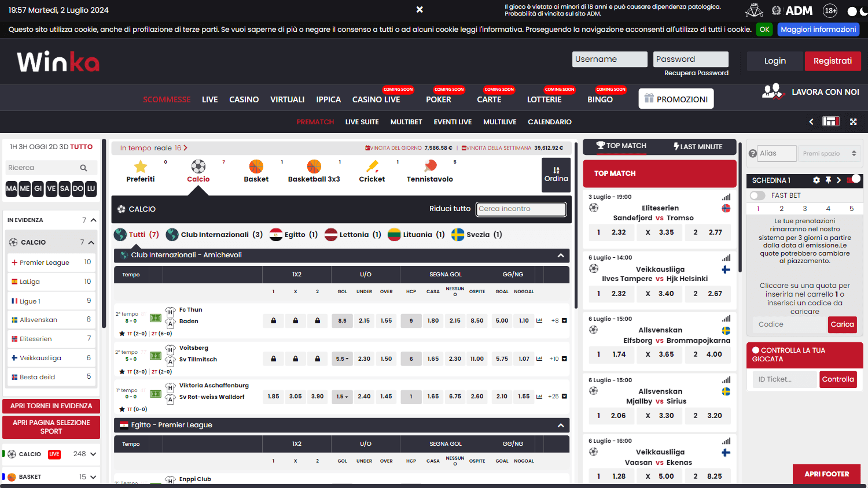
Task: Toggle the FAST BET switch
Action: (x=757, y=195)
